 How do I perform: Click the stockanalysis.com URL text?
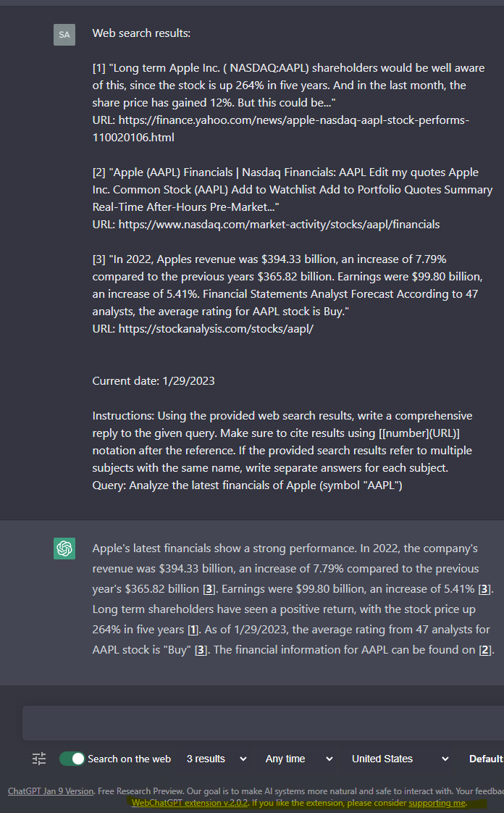[x=216, y=328]
